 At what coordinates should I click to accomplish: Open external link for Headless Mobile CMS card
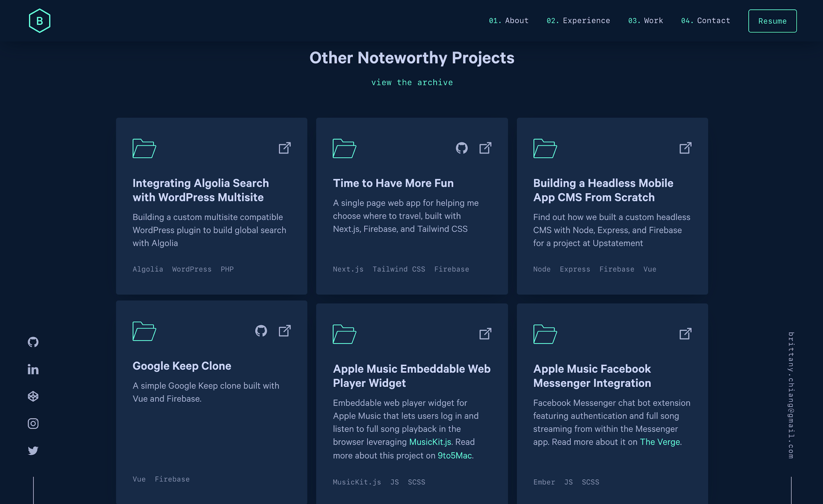coord(685,148)
